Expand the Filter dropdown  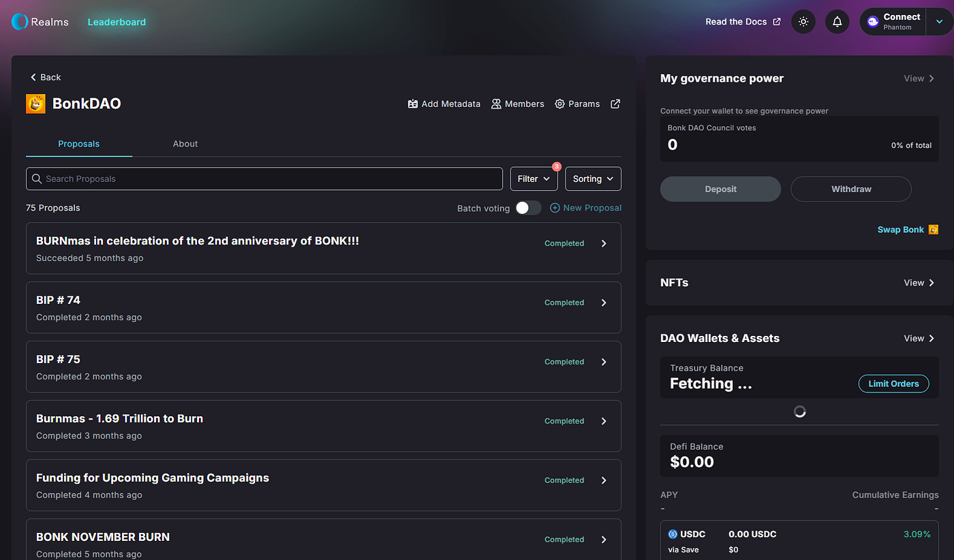point(534,178)
